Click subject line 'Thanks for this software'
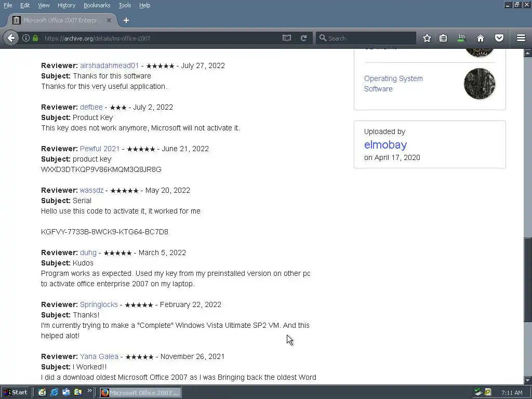 click(112, 76)
